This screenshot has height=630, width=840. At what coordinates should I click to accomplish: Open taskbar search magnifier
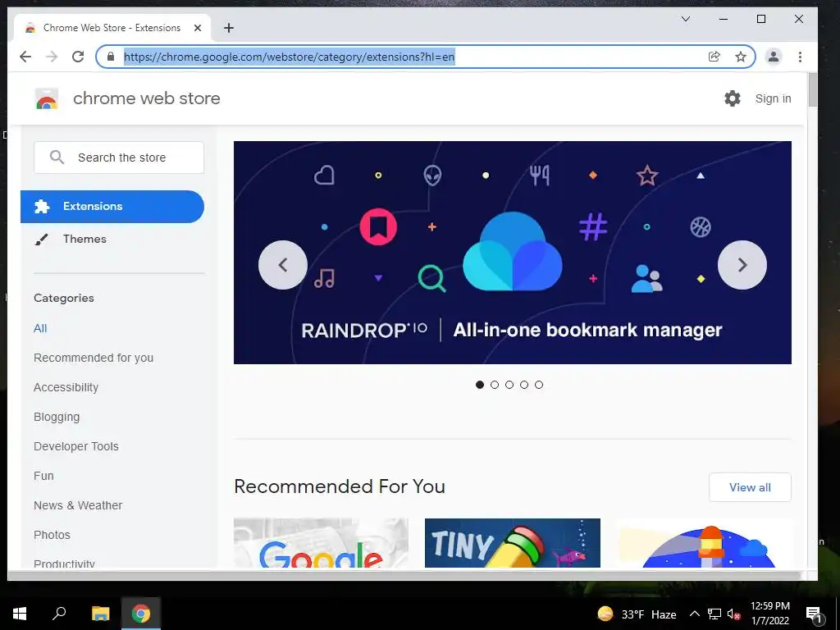(59, 614)
